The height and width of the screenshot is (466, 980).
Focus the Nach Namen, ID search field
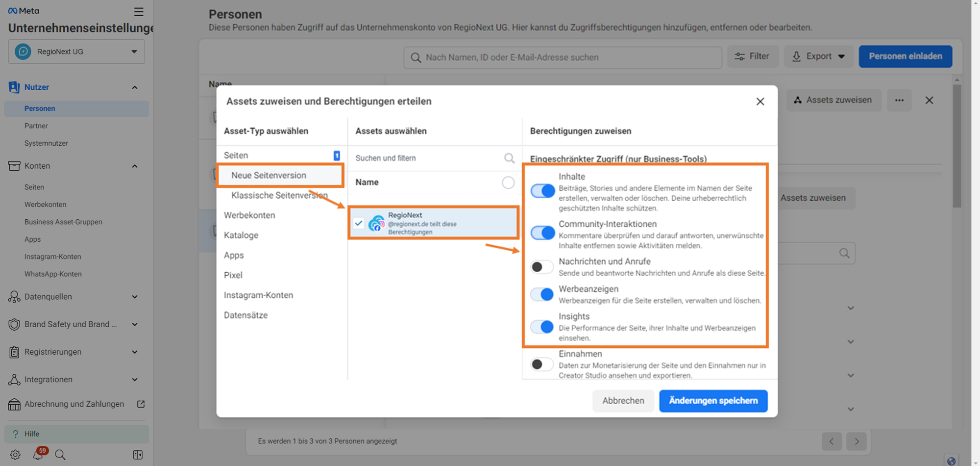click(563, 57)
